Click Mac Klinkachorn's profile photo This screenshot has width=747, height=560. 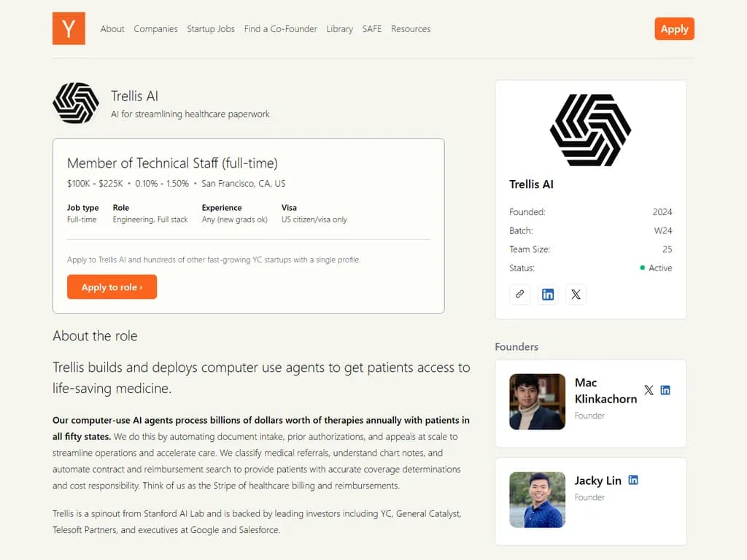coord(537,402)
